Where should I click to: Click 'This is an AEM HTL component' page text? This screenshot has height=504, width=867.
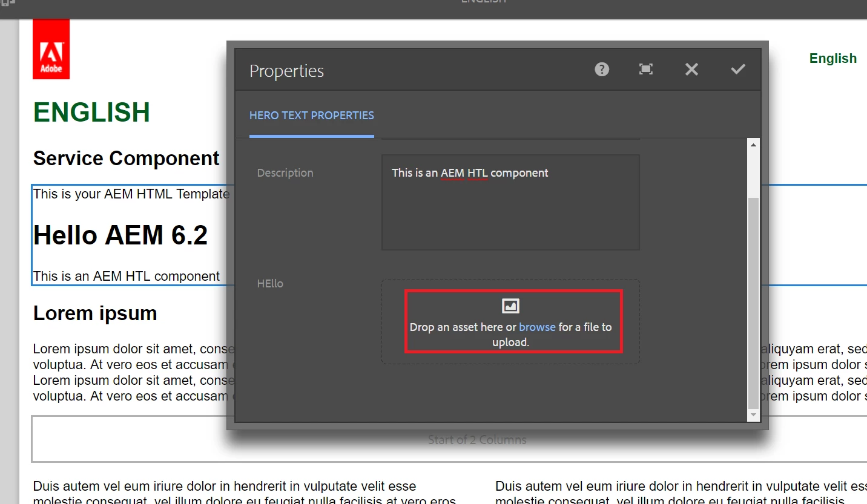click(127, 277)
